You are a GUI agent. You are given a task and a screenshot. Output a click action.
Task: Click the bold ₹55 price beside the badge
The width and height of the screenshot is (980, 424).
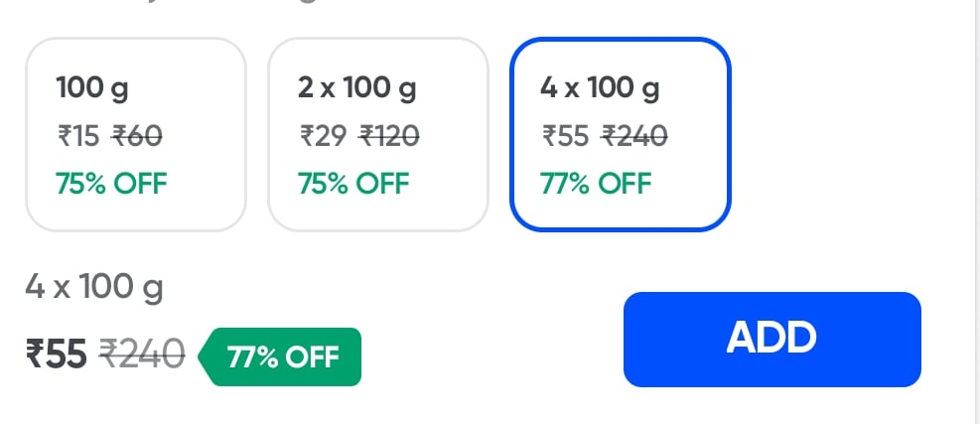tap(57, 353)
